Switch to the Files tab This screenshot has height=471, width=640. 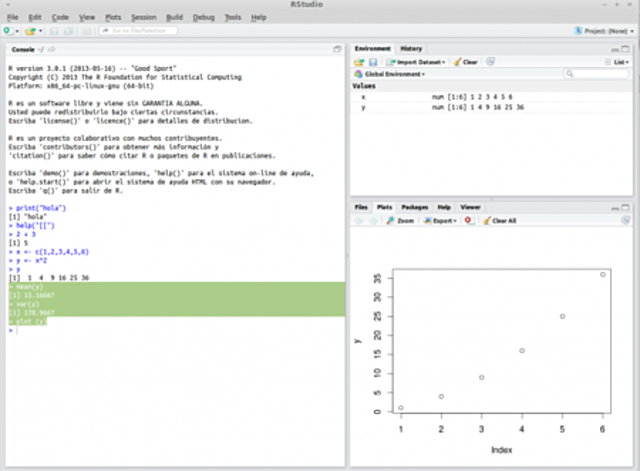(361, 207)
